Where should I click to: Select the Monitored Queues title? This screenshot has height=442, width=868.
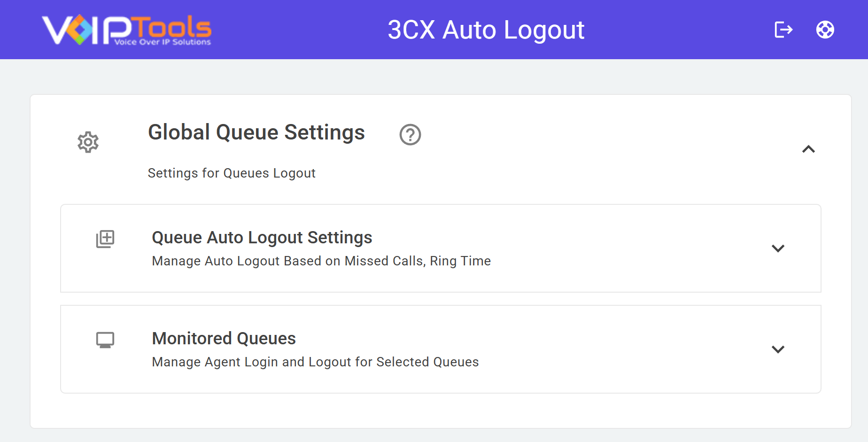[x=224, y=339]
